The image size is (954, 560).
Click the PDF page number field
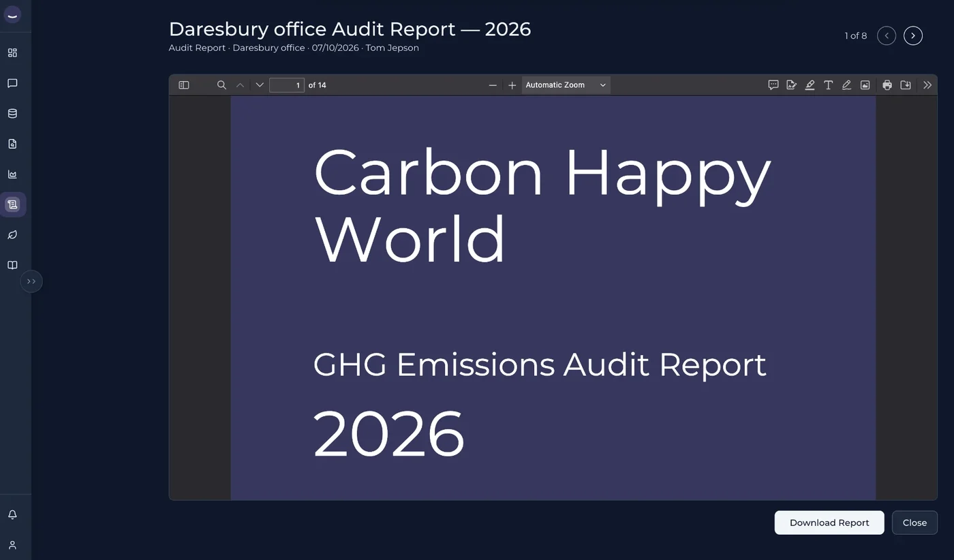tap(287, 85)
